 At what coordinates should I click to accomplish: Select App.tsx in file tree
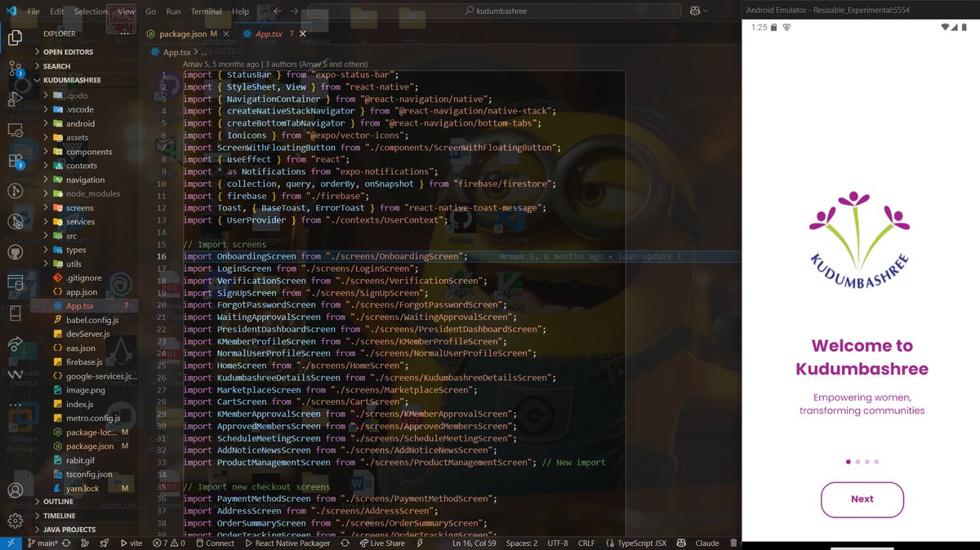pyautogui.click(x=79, y=306)
